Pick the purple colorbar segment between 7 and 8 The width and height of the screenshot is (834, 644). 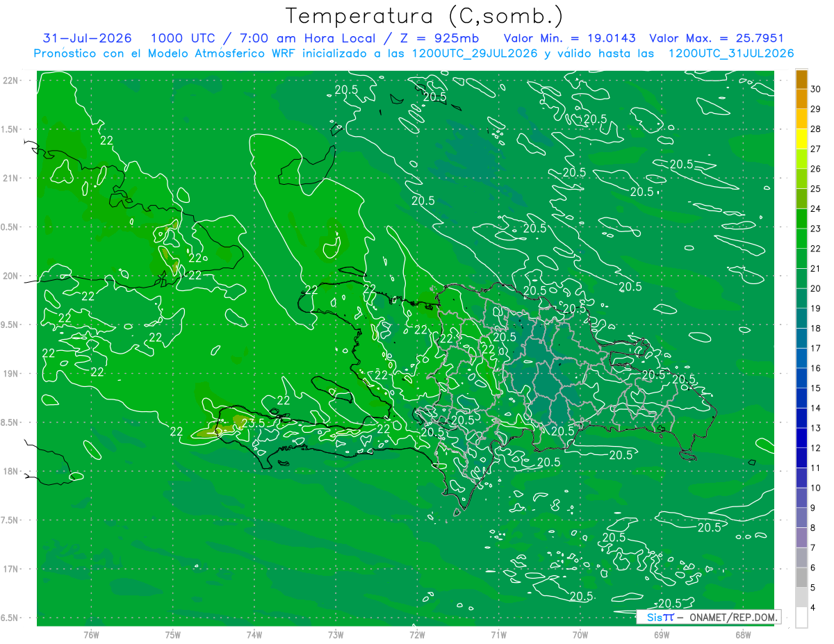[802, 538]
